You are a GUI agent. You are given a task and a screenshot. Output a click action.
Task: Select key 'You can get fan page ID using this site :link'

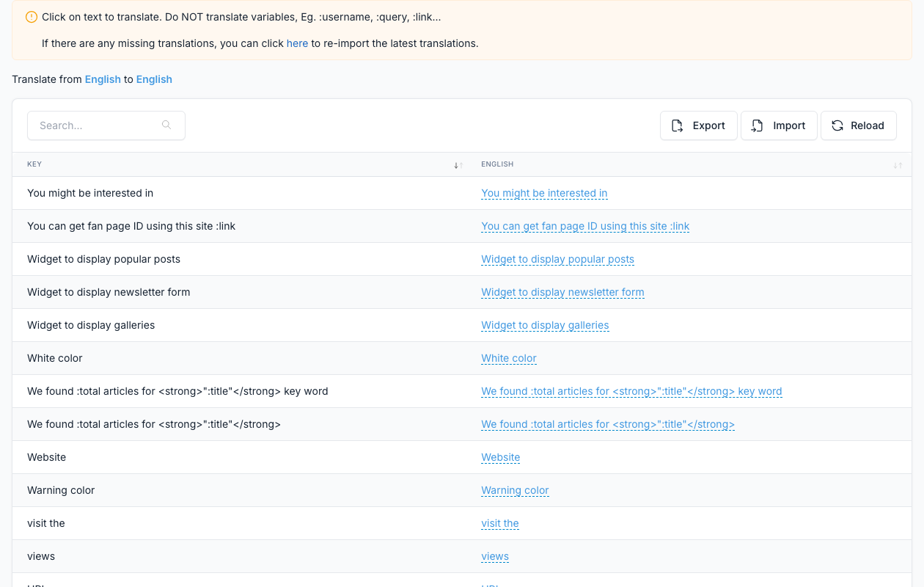click(x=131, y=226)
